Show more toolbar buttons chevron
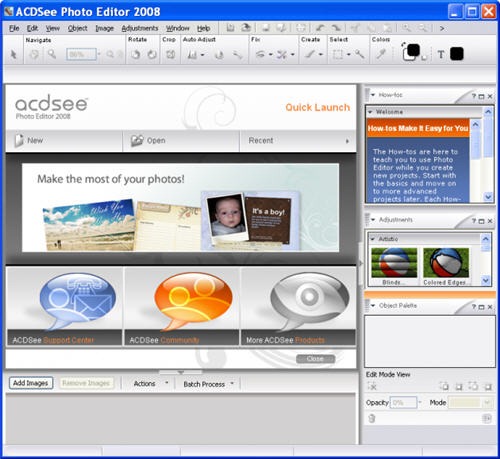The width and height of the screenshot is (500, 459). click(442, 29)
